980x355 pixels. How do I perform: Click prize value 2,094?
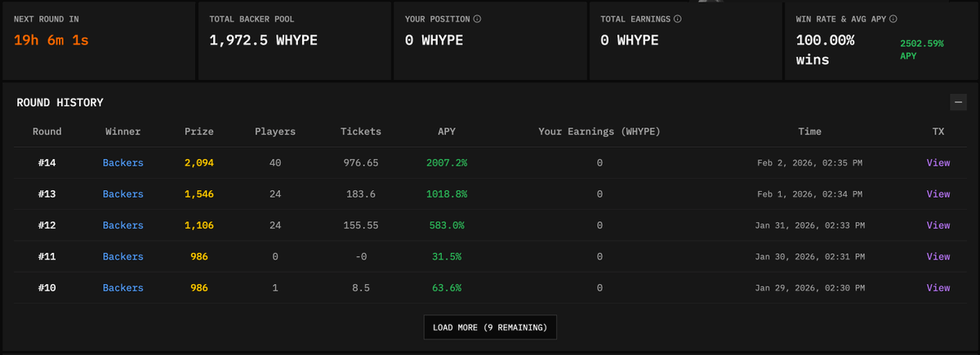[199, 162]
